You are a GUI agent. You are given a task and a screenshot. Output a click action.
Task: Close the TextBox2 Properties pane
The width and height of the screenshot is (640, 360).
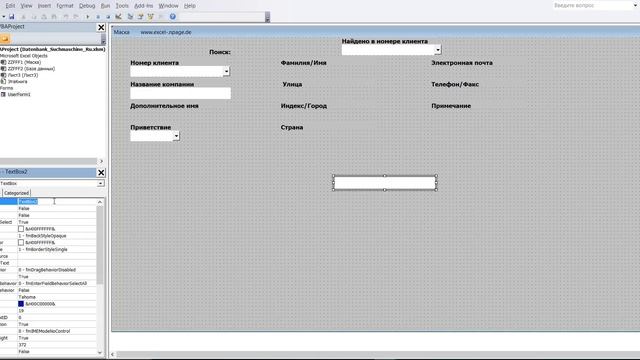[101, 173]
